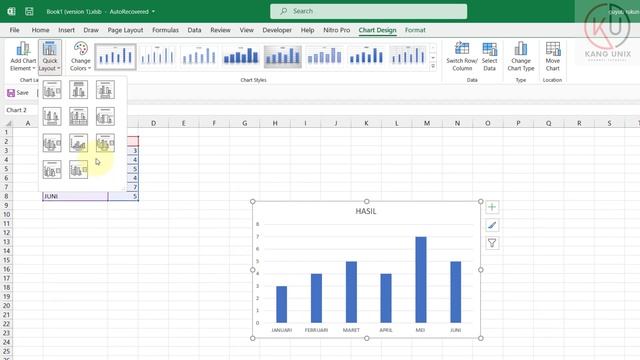
Task: Switch to the Data tab
Action: click(194, 30)
